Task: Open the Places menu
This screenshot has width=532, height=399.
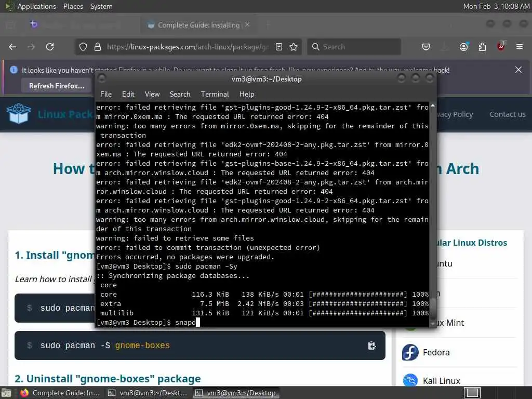Action: (73, 6)
